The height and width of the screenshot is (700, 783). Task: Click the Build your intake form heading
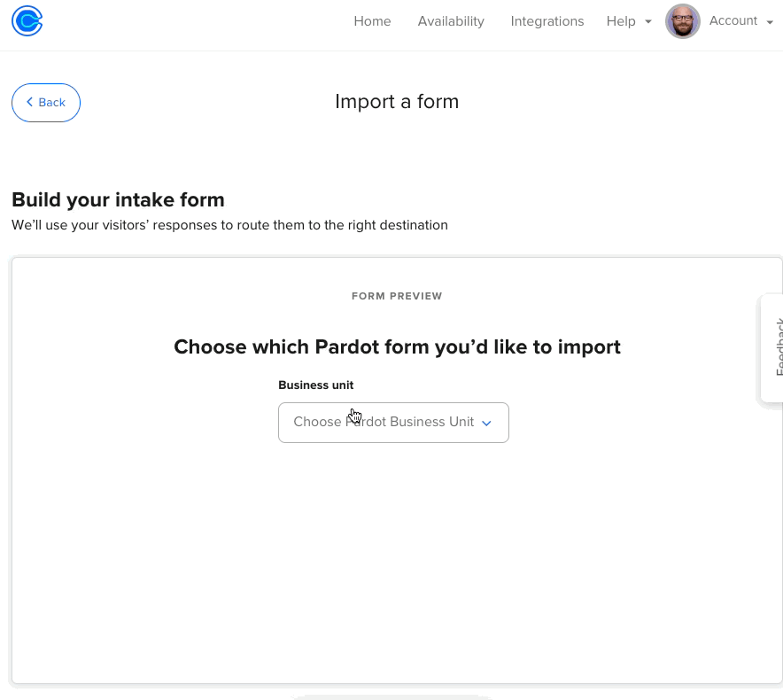coord(118,199)
